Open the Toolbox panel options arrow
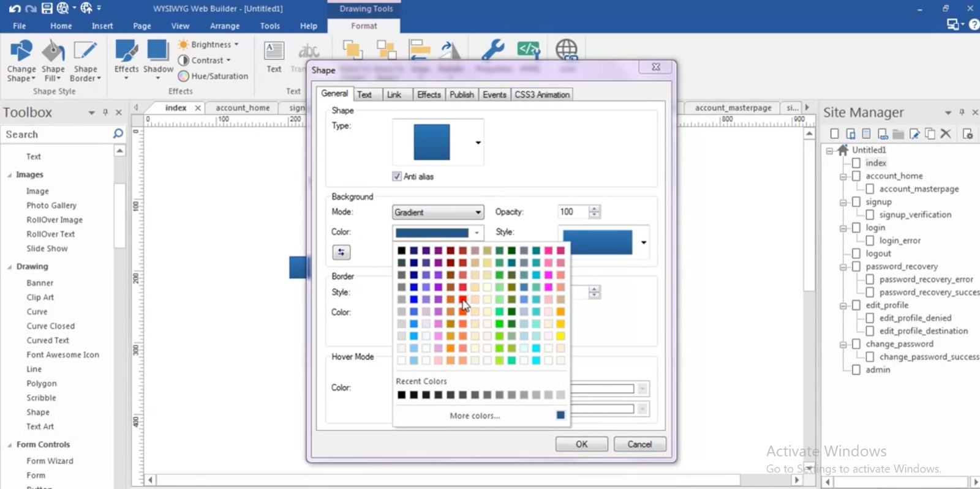 click(x=91, y=113)
